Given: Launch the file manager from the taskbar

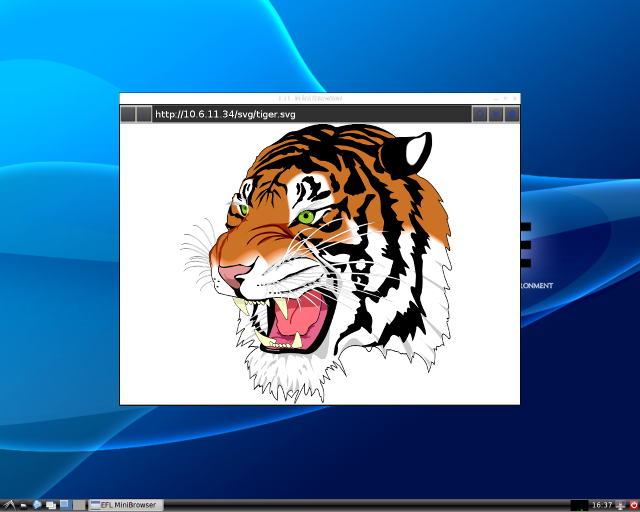Looking at the screenshot, I should 24,505.
